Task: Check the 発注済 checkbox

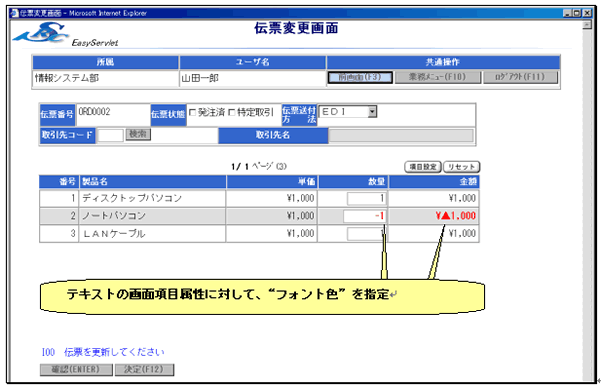Action: tap(193, 113)
